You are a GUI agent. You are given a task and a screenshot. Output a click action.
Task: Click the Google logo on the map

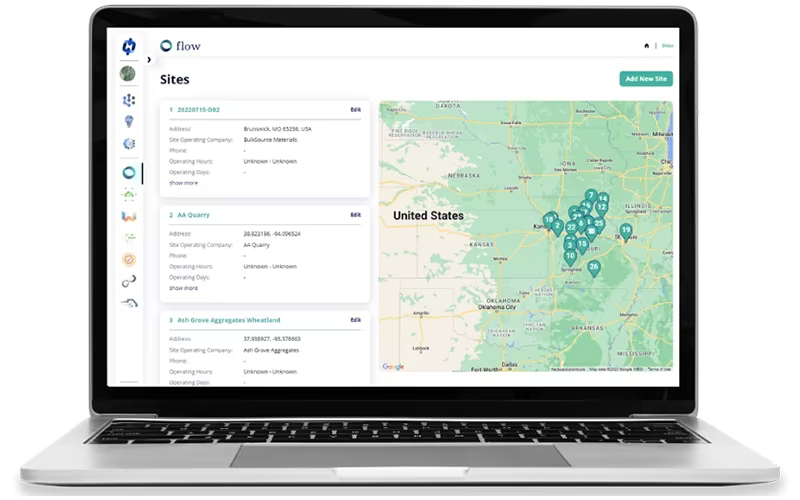(x=393, y=366)
